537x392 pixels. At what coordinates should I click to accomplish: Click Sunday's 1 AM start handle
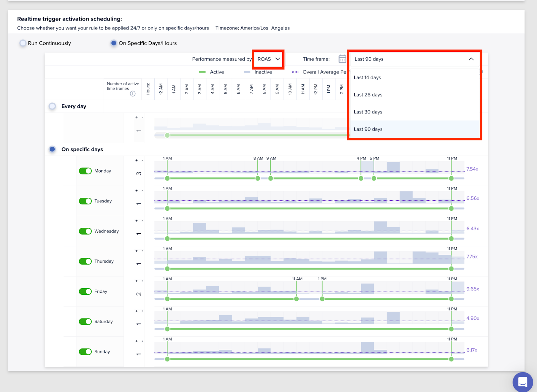click(x=167, y=359)
